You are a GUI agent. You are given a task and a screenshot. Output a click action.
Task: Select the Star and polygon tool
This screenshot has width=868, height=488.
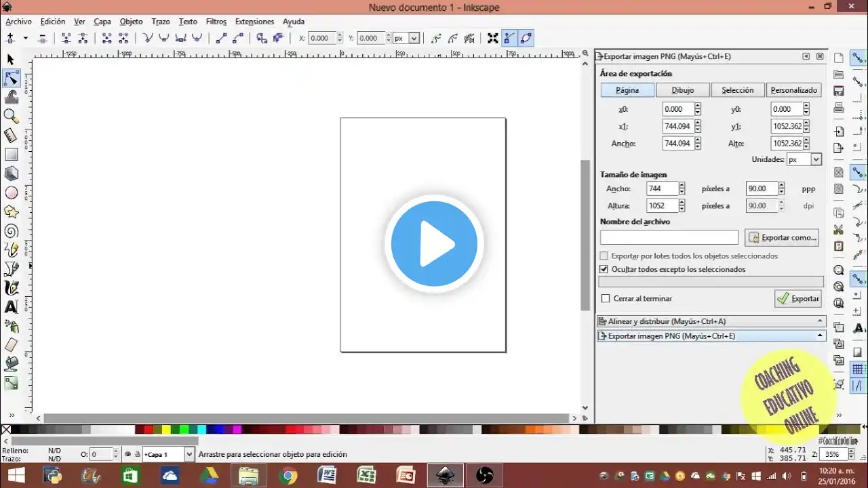click(x=11, y=212)
